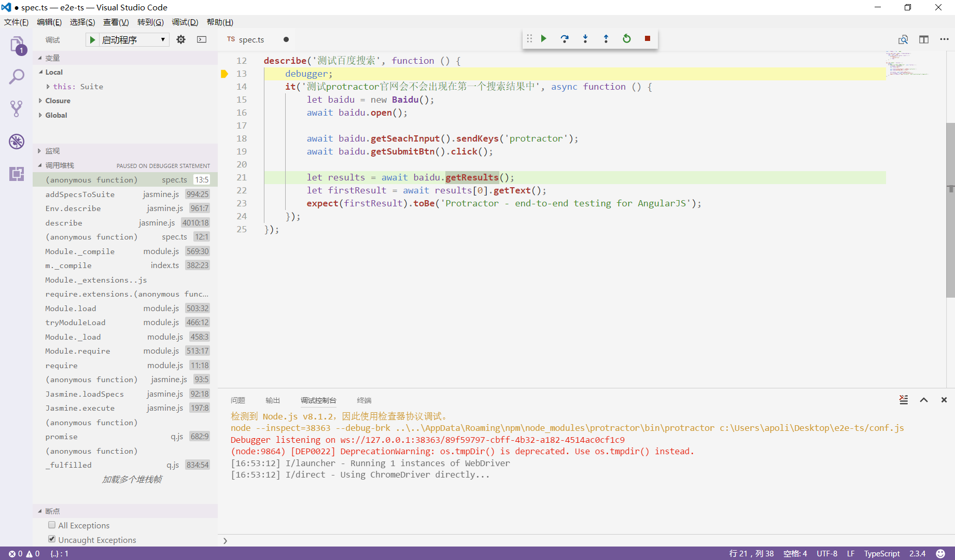This screenshot has width=955, height=560.
Task: Open changes search icon in editor title
Action: [x=903, y=39]
